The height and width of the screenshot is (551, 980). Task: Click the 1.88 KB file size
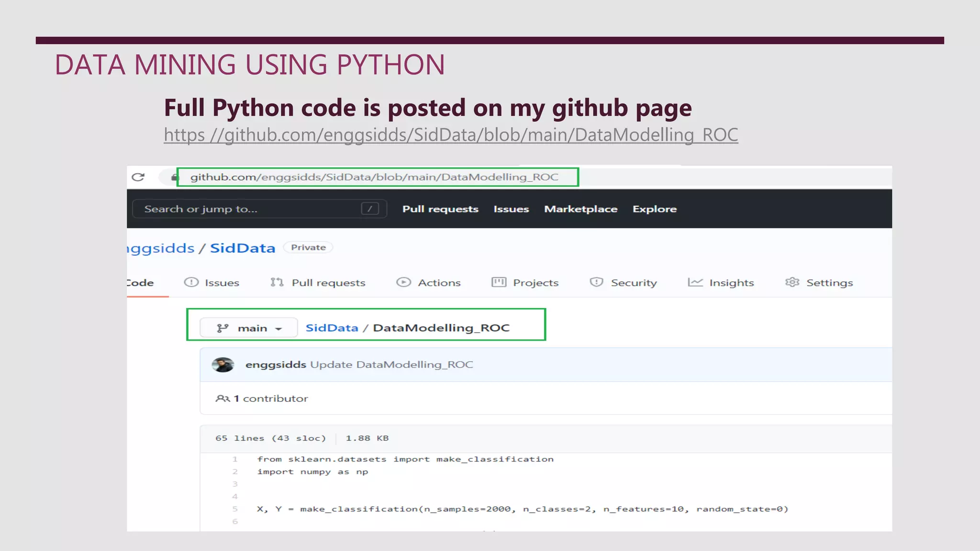[x=367, y=438]
